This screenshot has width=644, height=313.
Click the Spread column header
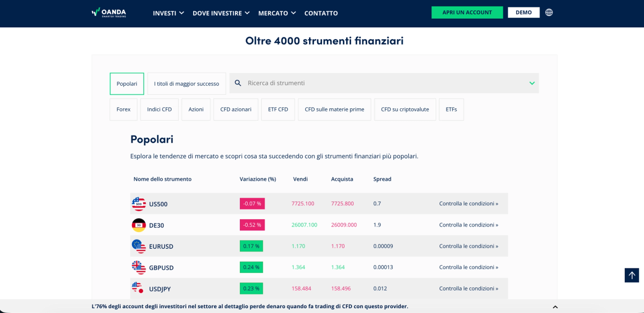[383, 179]
